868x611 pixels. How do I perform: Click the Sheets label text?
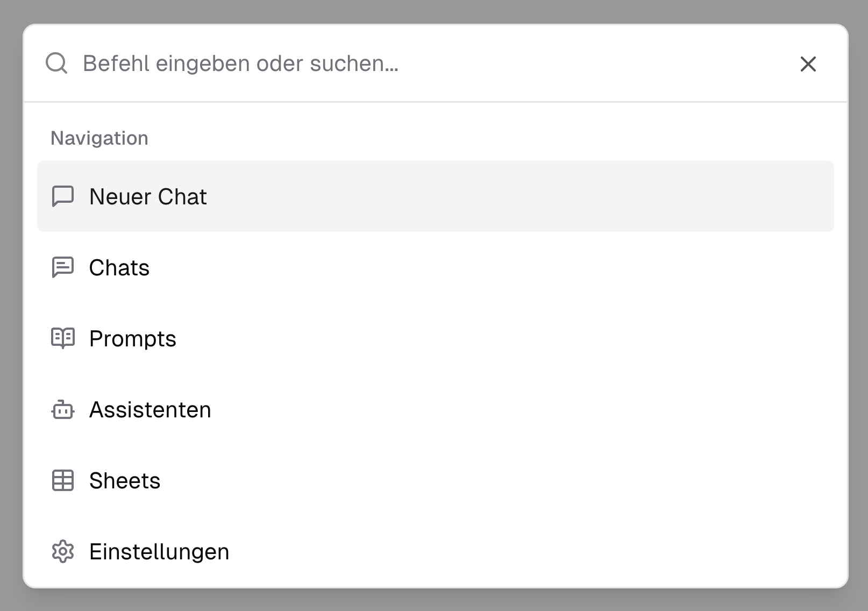pyautogui.click(x=124, y=481)
